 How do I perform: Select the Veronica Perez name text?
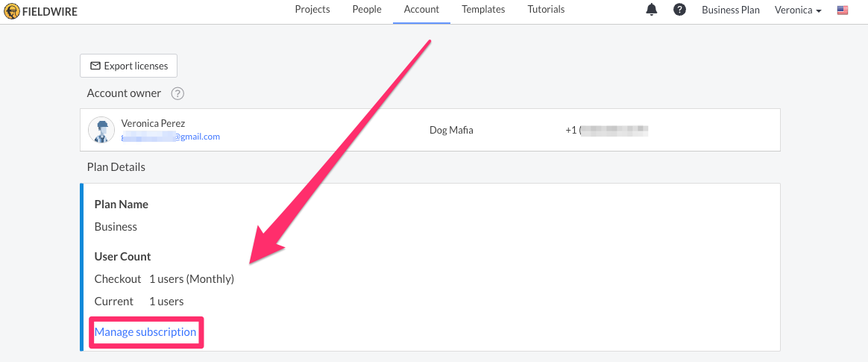point(154,123)
